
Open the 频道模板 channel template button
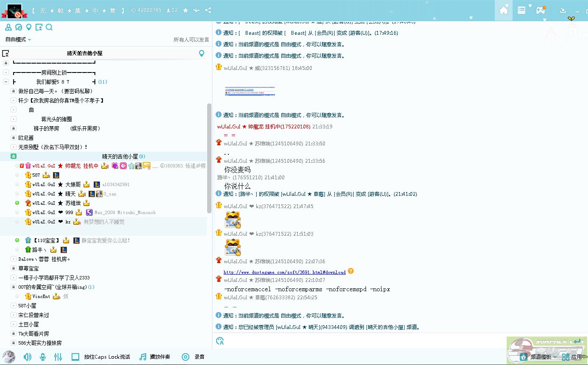point(538,357)
